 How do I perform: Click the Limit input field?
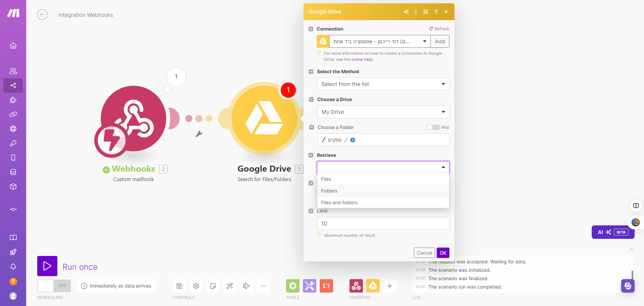click(383, 223)
